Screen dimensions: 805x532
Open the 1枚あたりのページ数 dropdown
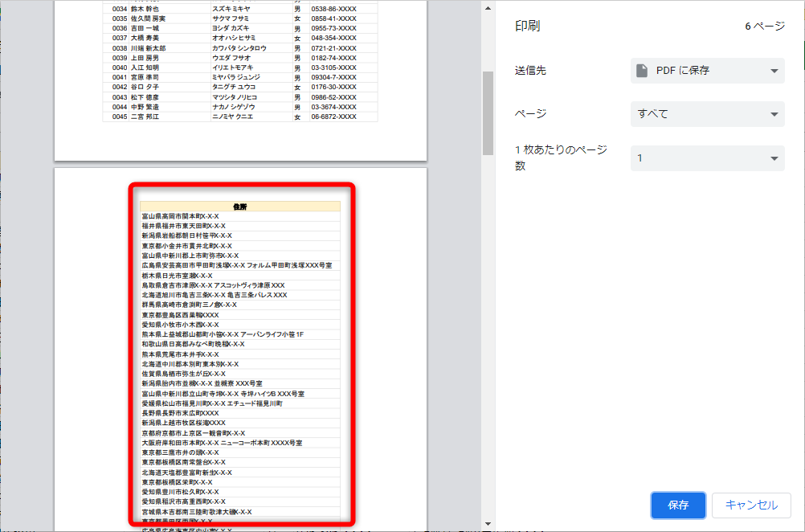707,158
